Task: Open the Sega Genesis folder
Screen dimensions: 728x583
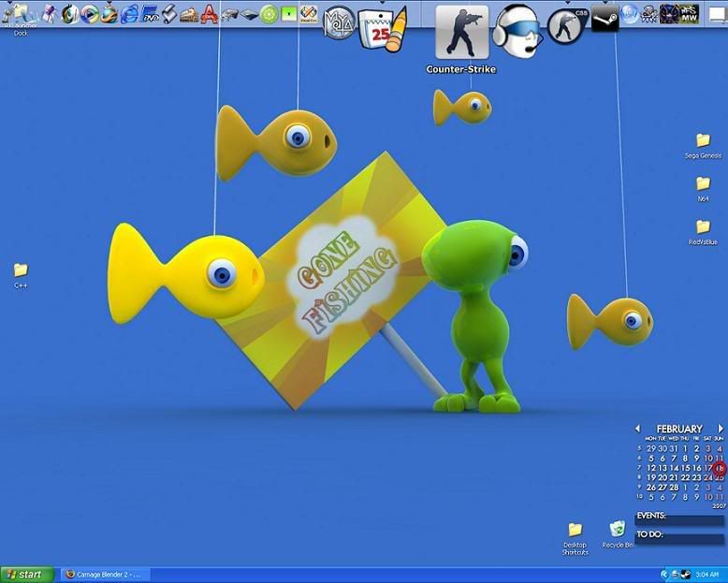Action: 703,146
